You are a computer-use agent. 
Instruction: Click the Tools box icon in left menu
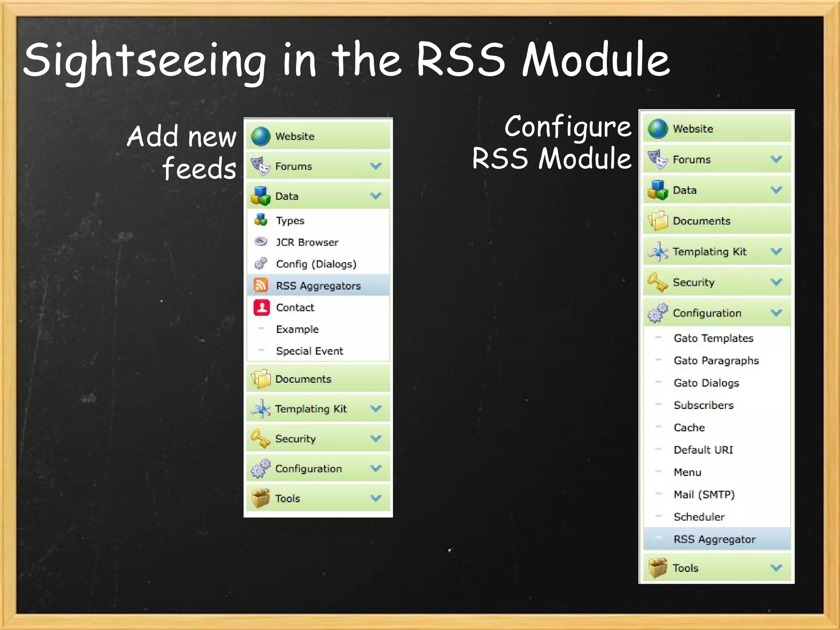pos(260,498)
